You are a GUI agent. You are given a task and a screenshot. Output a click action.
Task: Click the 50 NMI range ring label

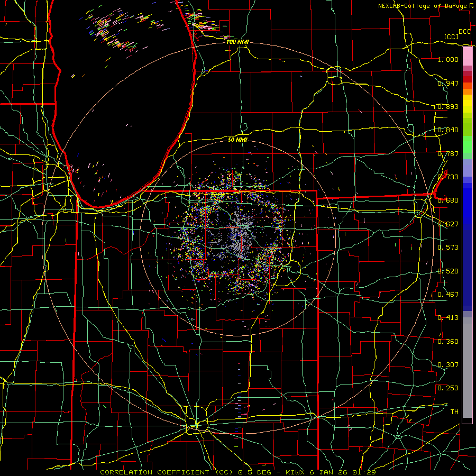[237, 140]
